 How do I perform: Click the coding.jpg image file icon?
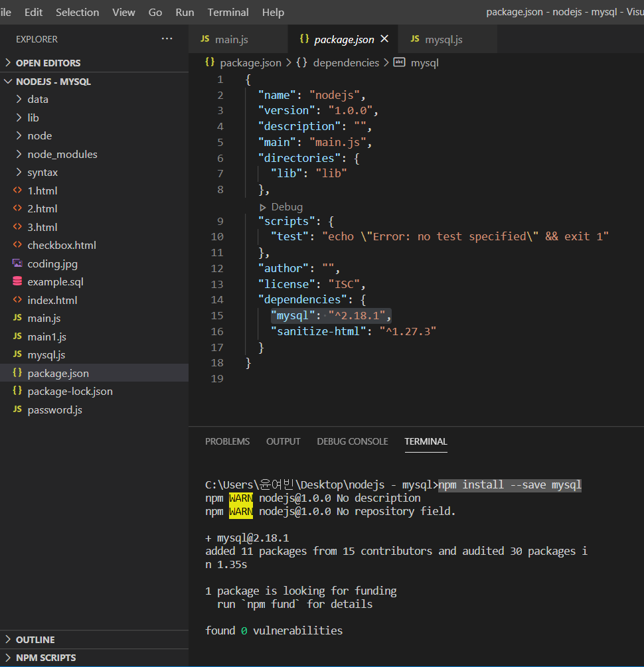pos(17,263)
